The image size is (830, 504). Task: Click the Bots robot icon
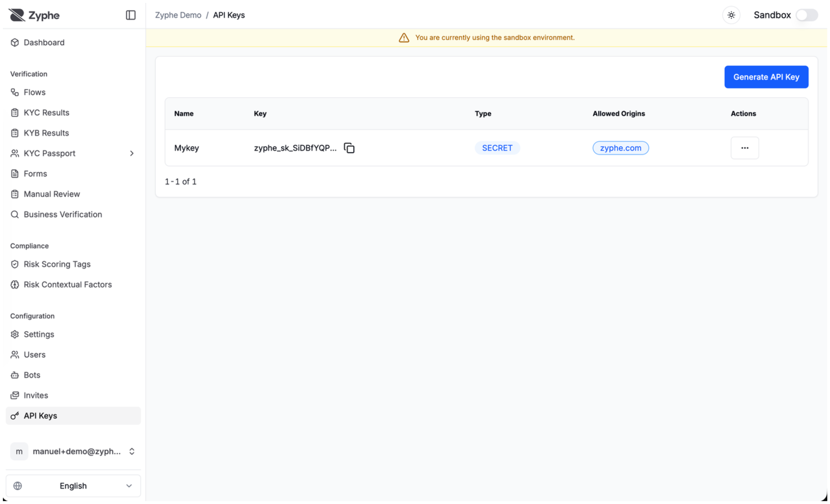[14, 375]
